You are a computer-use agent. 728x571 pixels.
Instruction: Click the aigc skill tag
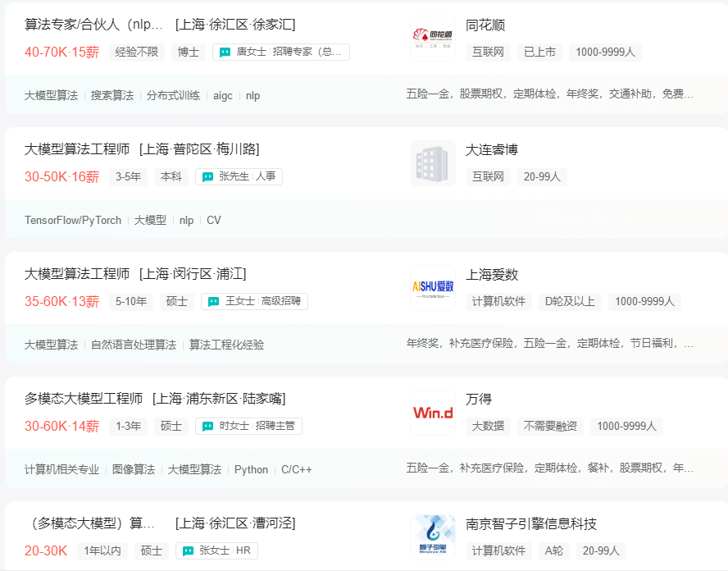click(223, 96)
